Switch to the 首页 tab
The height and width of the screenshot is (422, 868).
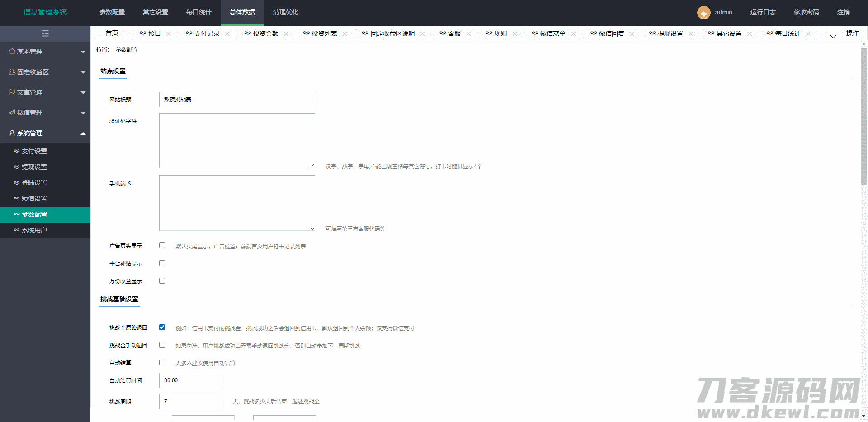tap(112, 33)
